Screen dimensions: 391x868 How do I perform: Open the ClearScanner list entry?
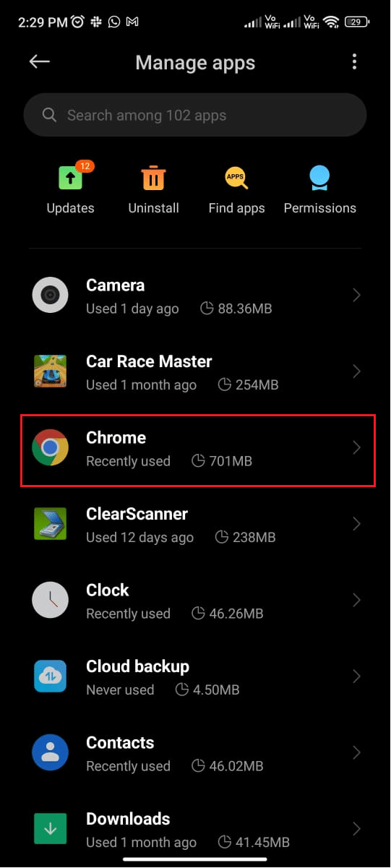click(195, 524)
